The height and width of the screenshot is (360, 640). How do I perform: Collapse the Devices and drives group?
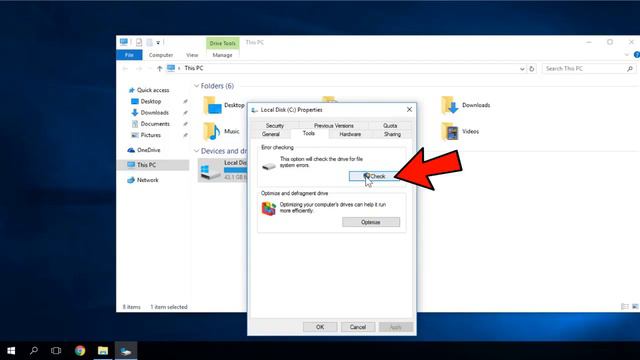click(x=196, y=151)
